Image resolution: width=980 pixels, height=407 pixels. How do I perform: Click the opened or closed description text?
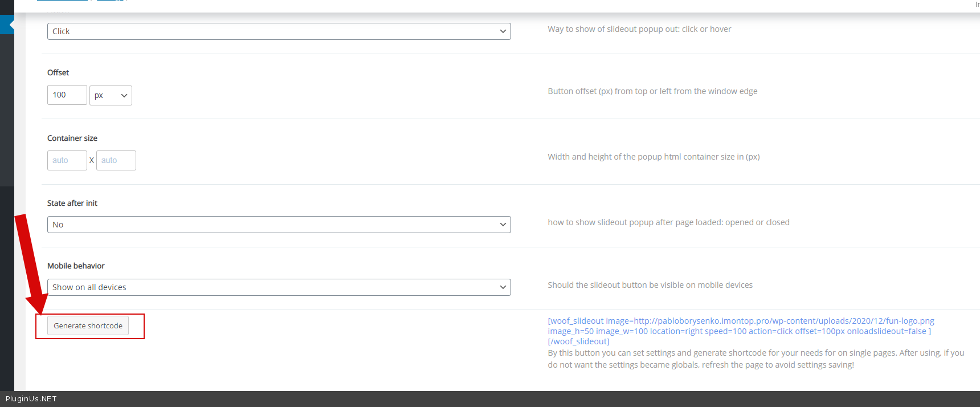click(x=668, y=222)
